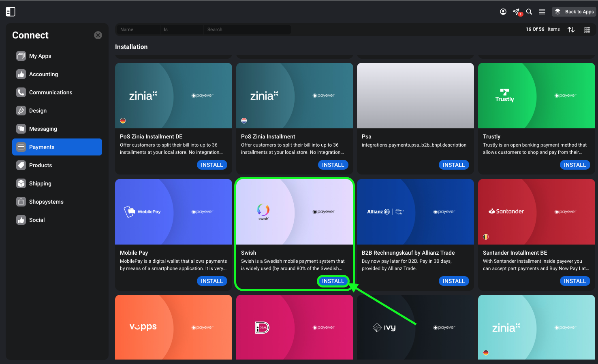Install B2B Rechnungskauf by Allianz Trade
The width and height of the screenshot is (598, 364).
pyautogui.click(x=454, y=281)
